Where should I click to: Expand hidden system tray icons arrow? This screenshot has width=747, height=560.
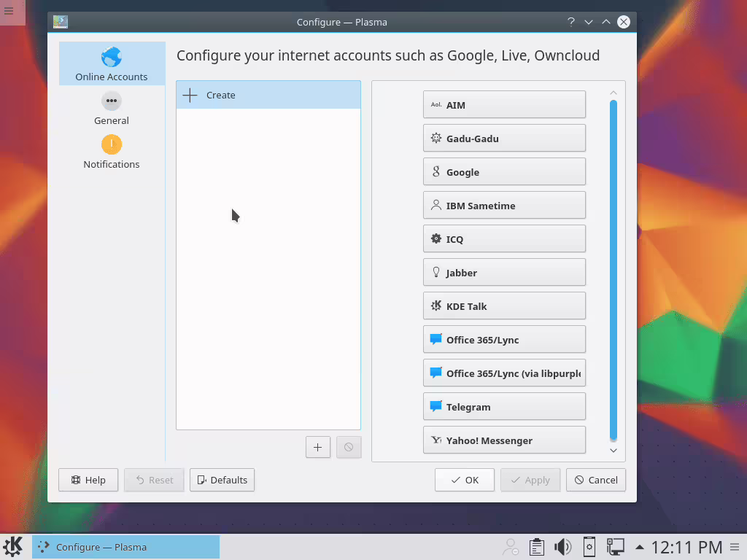[640, 547]
